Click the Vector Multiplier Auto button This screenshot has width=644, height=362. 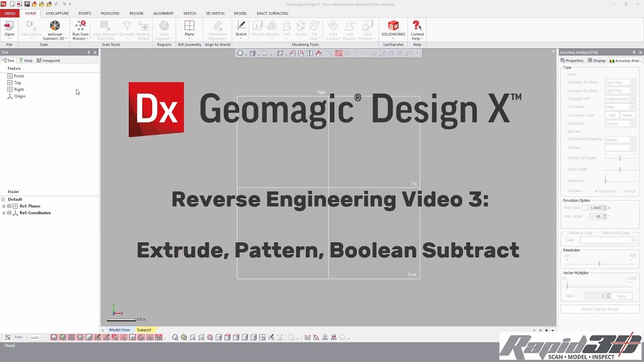click(x=621, y=296)
